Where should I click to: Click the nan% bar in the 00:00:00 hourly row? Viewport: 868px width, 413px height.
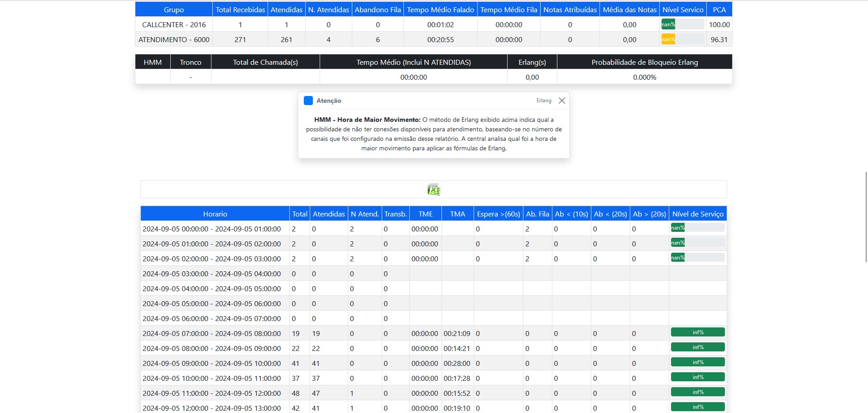[697, 228]
